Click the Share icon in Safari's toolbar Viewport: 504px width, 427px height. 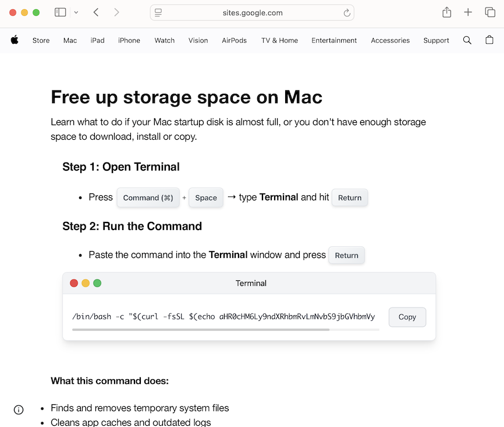(x=446, y=12)
